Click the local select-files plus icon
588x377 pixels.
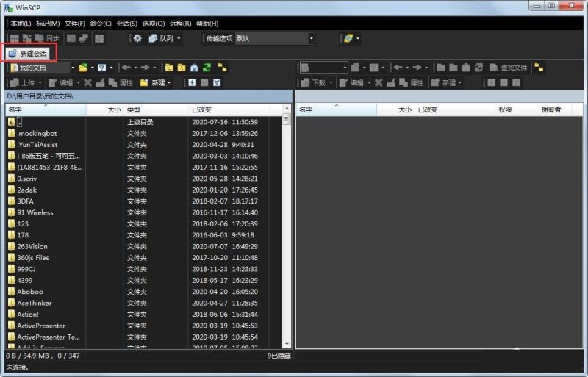click(x=193, y=82)
